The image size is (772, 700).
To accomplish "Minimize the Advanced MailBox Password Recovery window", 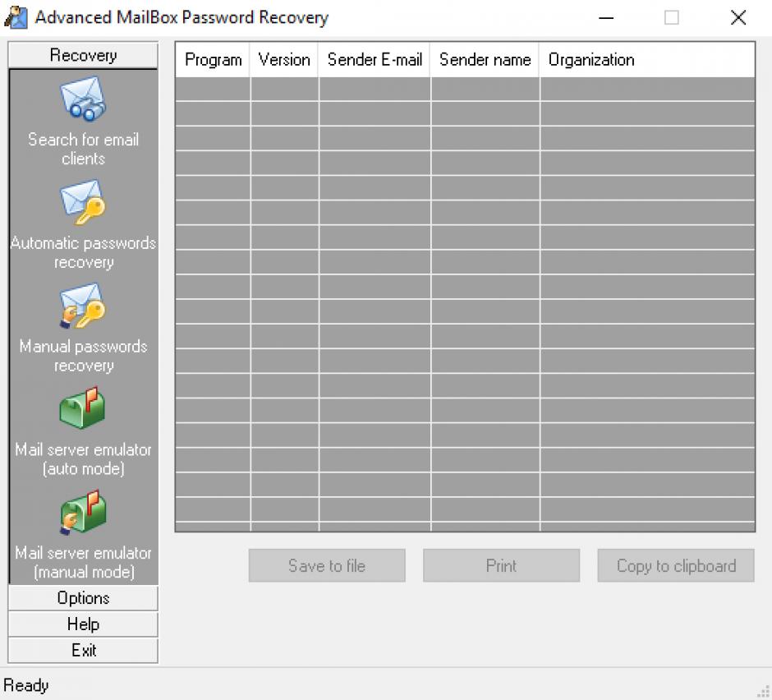I will [606, 18].
